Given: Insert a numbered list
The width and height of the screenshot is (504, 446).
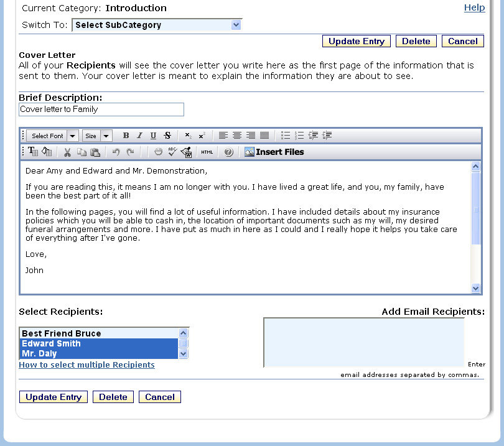Looking at the screenshot, I should tap(299, 136).
